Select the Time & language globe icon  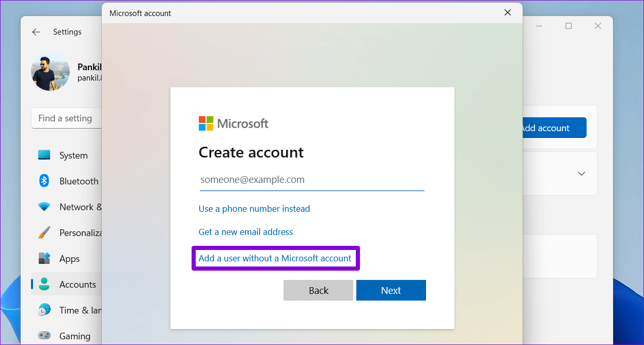click(x=44, y=310)
